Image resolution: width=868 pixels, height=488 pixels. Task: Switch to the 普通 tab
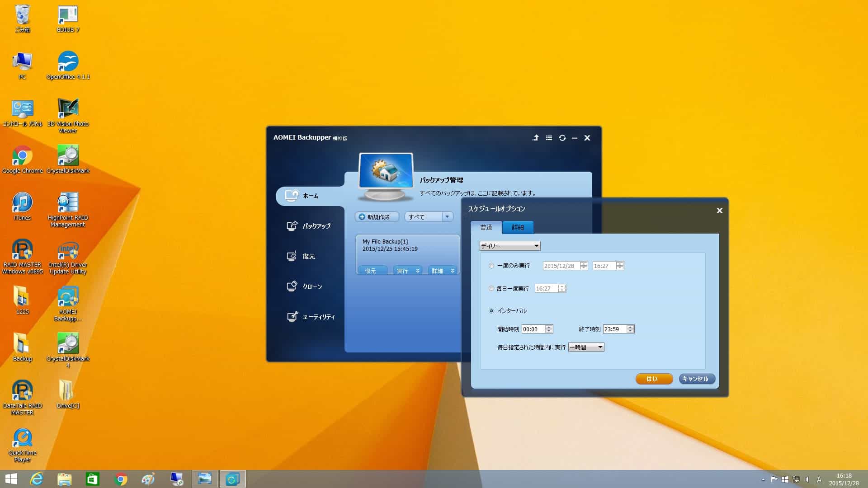click(486, 227)
